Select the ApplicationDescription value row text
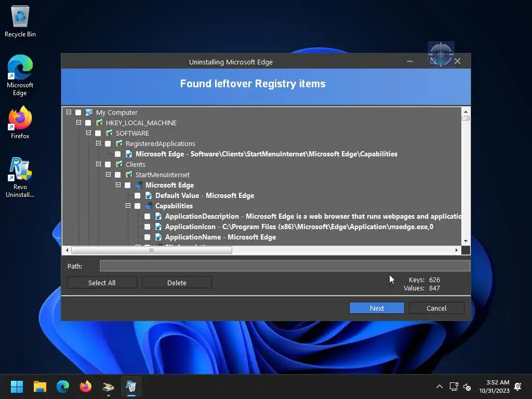 pyautogui.click(x=313, y=216)
